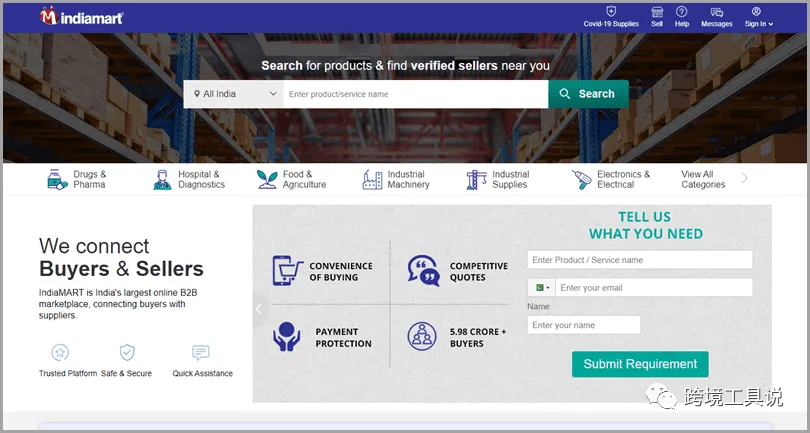Click the Trusted Platform star icon

[x=60, y=353]
